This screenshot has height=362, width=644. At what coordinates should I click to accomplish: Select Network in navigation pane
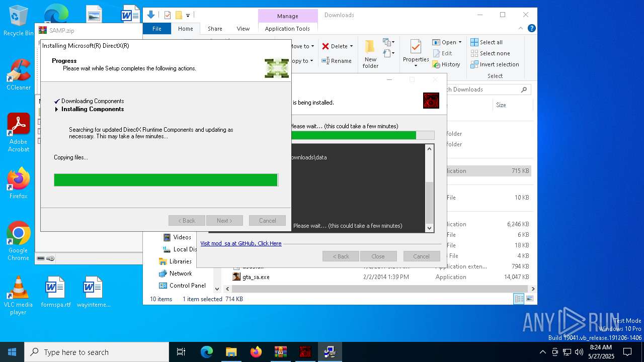[181, 274]
